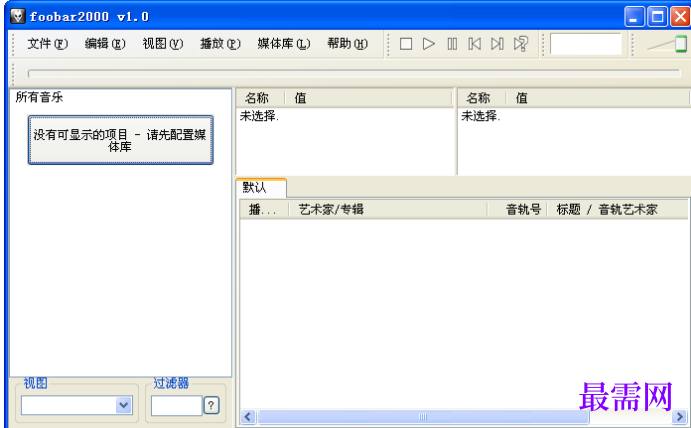Open the 视图(V) menu

point(163,44)
